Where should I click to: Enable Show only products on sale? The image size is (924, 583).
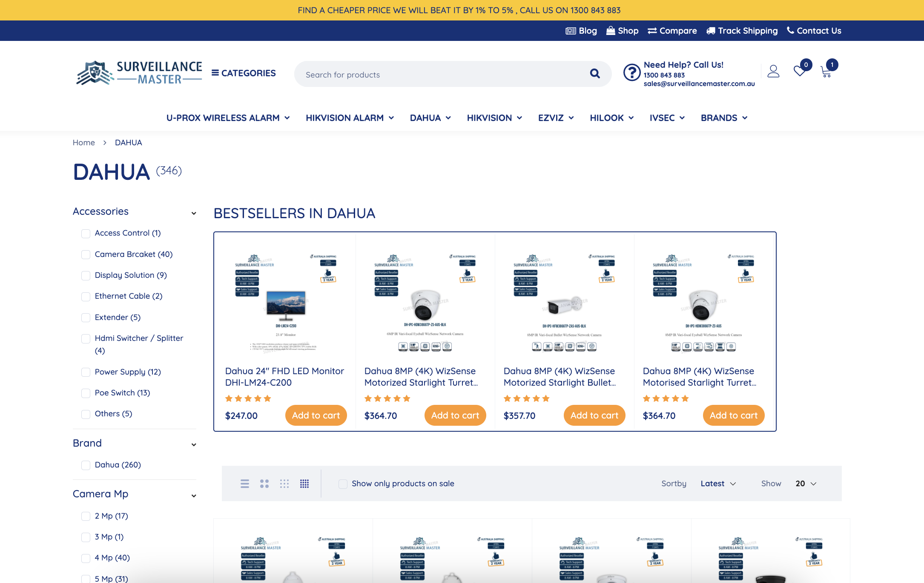(x=343, y=484)
